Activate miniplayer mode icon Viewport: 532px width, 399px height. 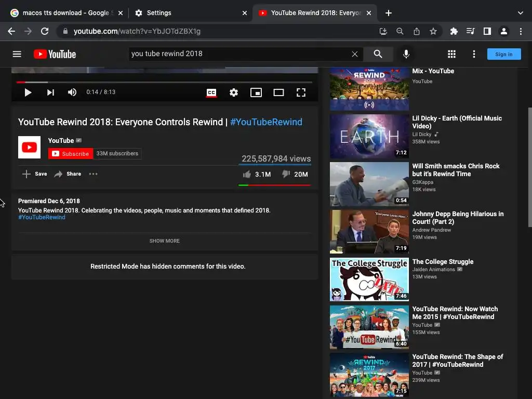point(256,92)
